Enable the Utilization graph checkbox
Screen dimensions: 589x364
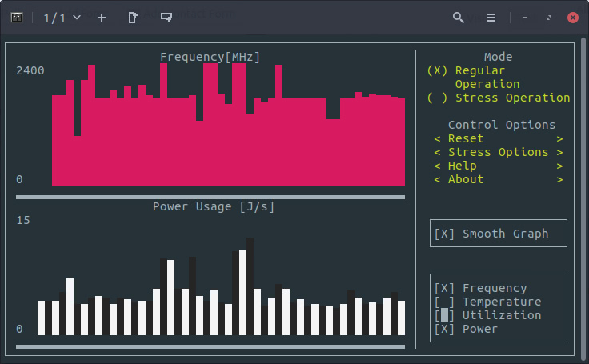click(444, 315)
